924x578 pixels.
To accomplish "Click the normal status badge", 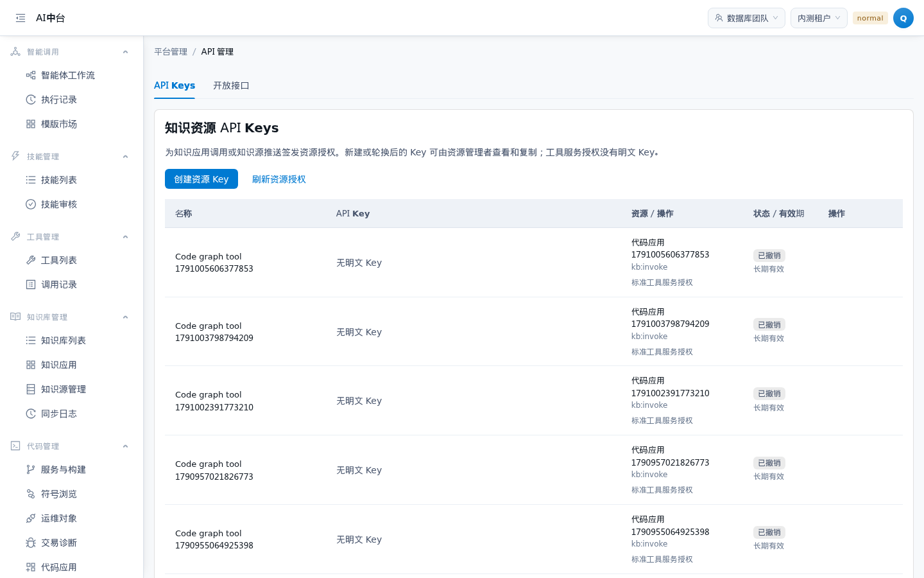I will click(x=870, y=18).
